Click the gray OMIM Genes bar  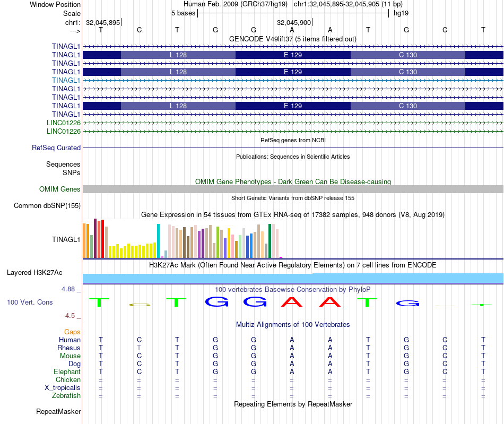293,189
